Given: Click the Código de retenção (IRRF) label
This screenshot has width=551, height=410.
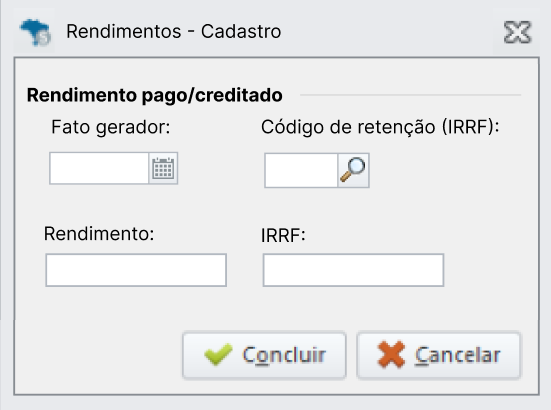Looking at the screenshot, I should coord(380,127).
